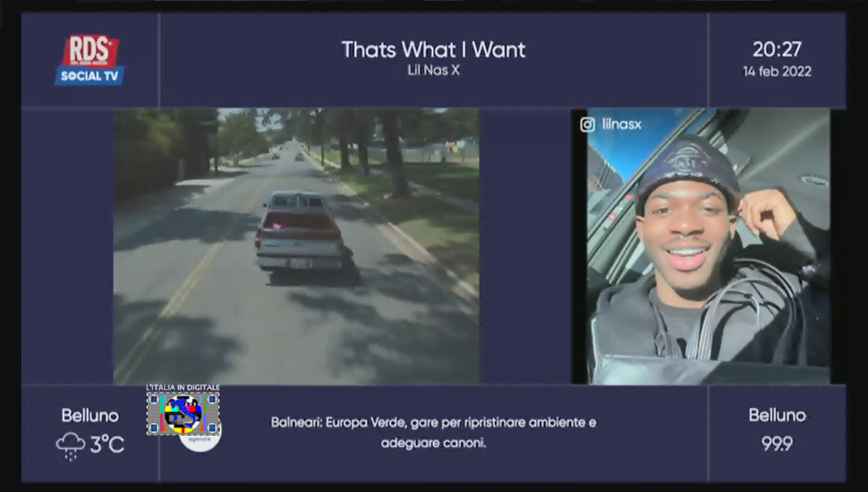868x492 pixels.
Task: Click the Instagram icon beside lilnasx
Action: pyautogui.click(x=587, y=125)
